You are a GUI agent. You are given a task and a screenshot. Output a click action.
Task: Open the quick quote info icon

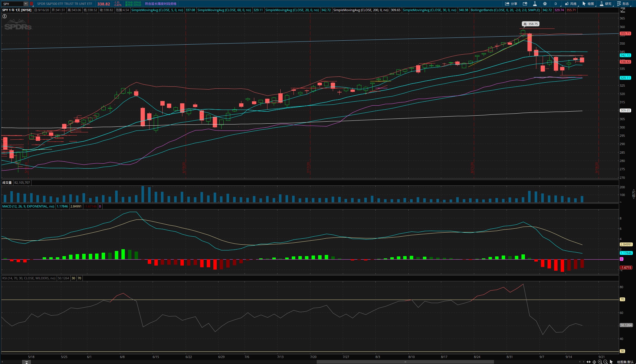(x=525, y=4)
